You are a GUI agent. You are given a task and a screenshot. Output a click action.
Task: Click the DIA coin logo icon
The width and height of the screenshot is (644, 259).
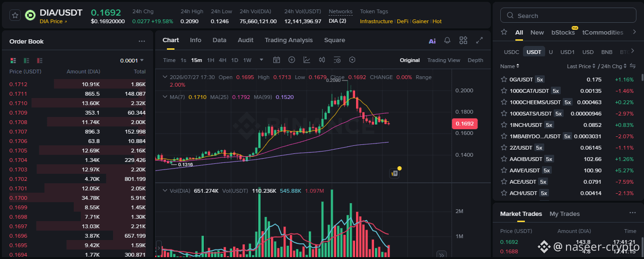pos(31,15)
